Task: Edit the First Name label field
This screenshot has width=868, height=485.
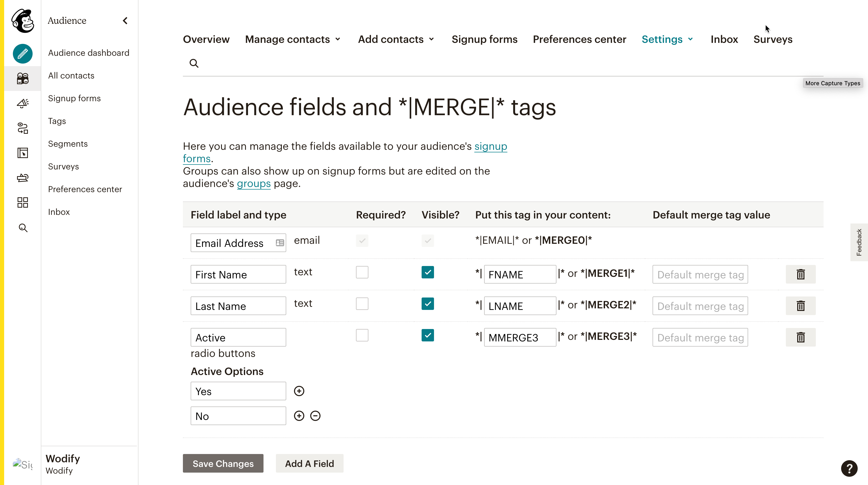Action: click(238, 274)
